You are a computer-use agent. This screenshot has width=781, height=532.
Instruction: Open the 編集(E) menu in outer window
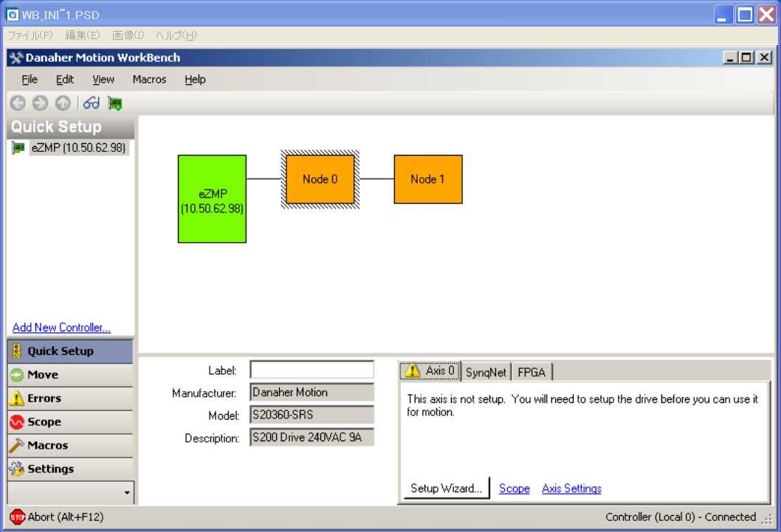tap(82, 35)
